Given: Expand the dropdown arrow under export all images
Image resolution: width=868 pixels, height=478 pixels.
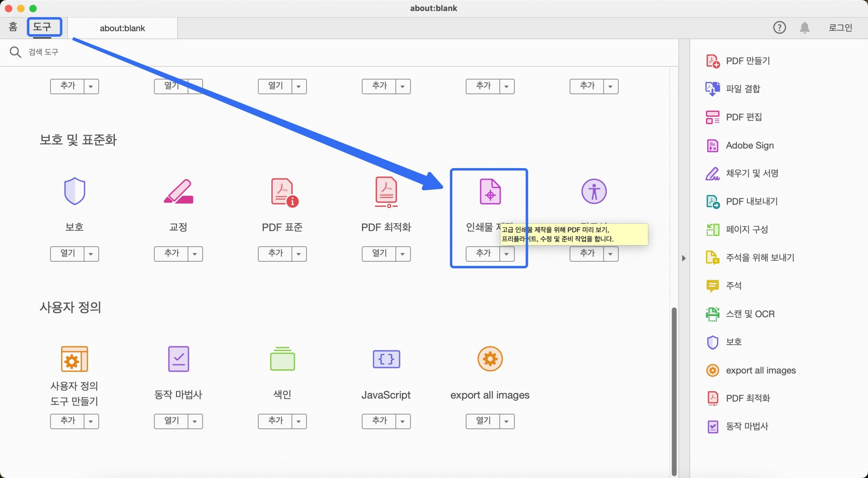Looking at the screenshot, I should [507, 421].
